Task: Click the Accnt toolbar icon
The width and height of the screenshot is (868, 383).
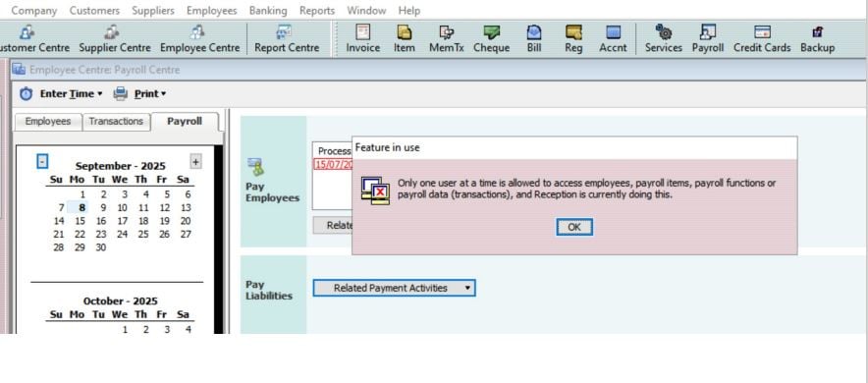Action: tap(613, 32)
